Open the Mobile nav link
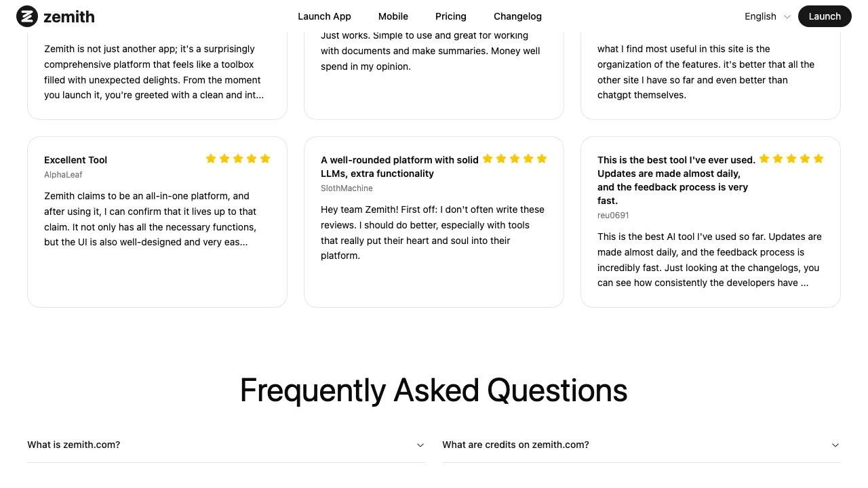Image resolution: width=868 pixels, height=488 pixels. (393, 16)
